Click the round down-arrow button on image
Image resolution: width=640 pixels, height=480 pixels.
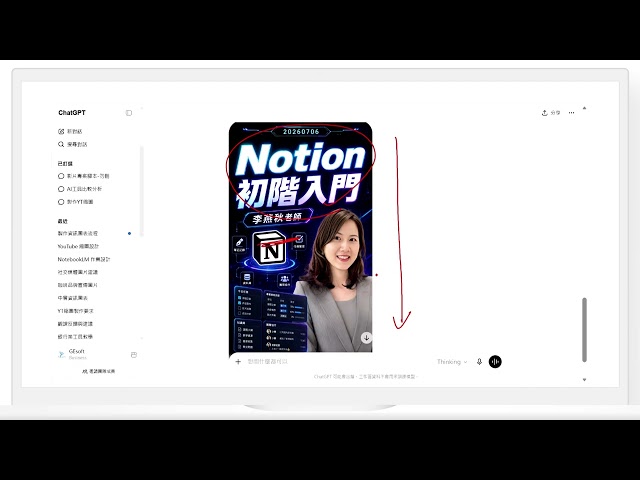366,338
